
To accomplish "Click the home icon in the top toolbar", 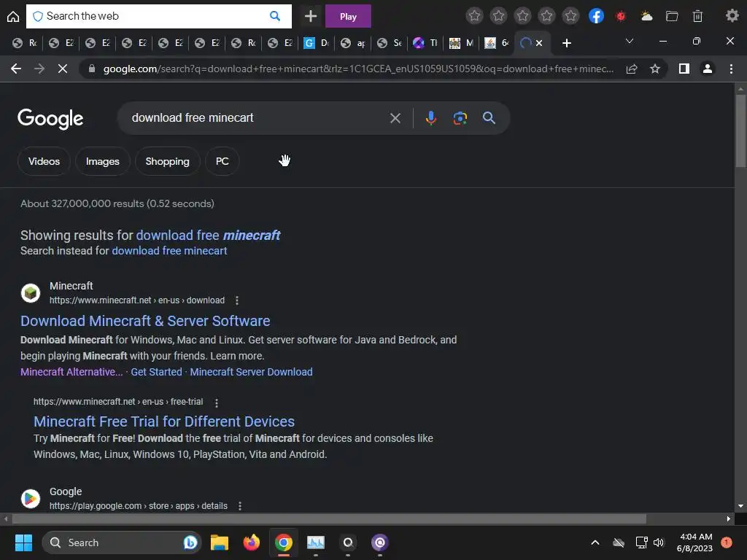I will coord(13,17).
